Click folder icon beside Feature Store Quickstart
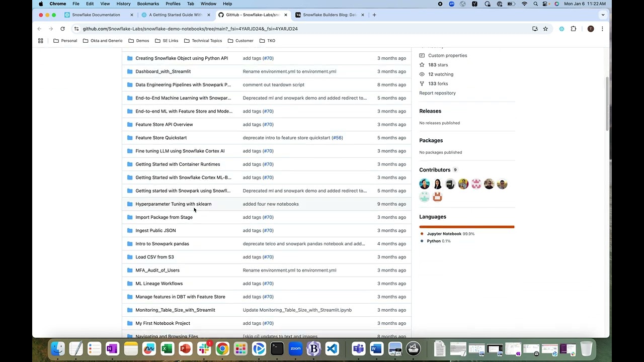The width and height of the screenshot is (644, 362). click(130, 138)
